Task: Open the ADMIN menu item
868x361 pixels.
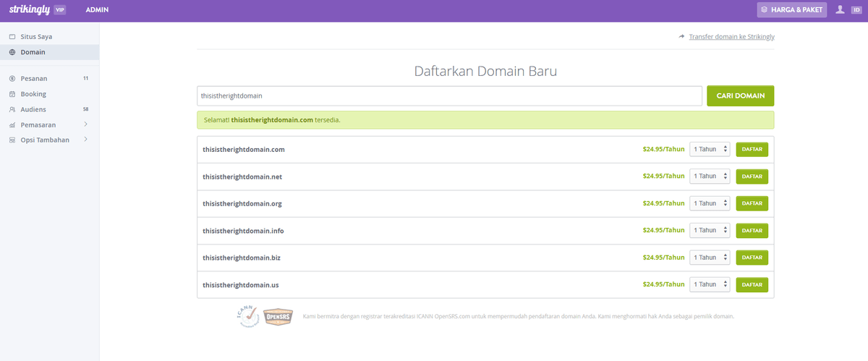Action: 97,10
